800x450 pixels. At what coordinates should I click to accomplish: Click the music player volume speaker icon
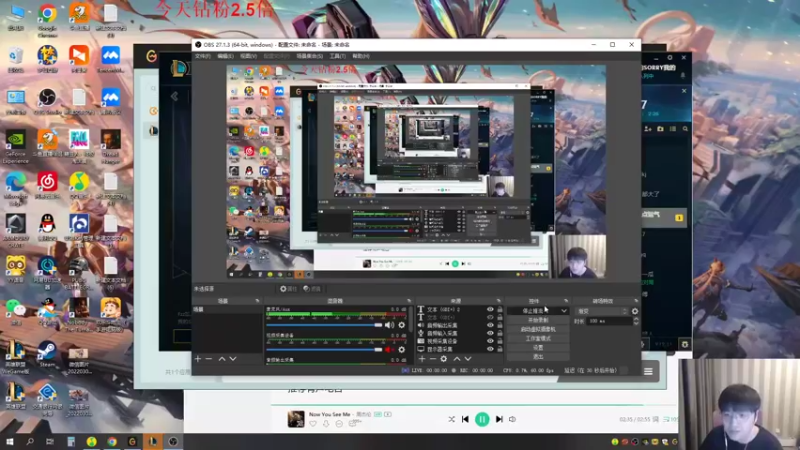pos(512,419)
